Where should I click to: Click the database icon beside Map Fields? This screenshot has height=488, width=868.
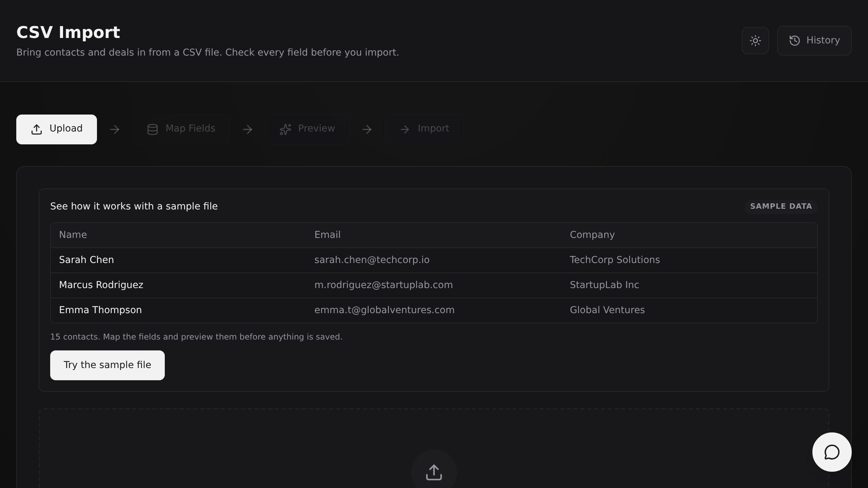(x=153, y=129)
